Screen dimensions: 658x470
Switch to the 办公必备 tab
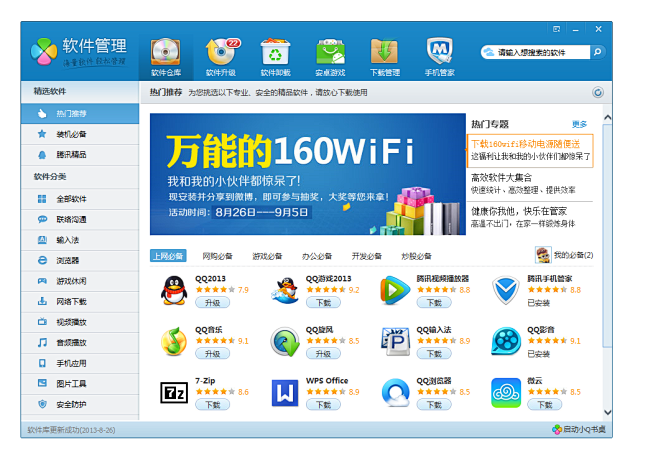coord(317,256)
